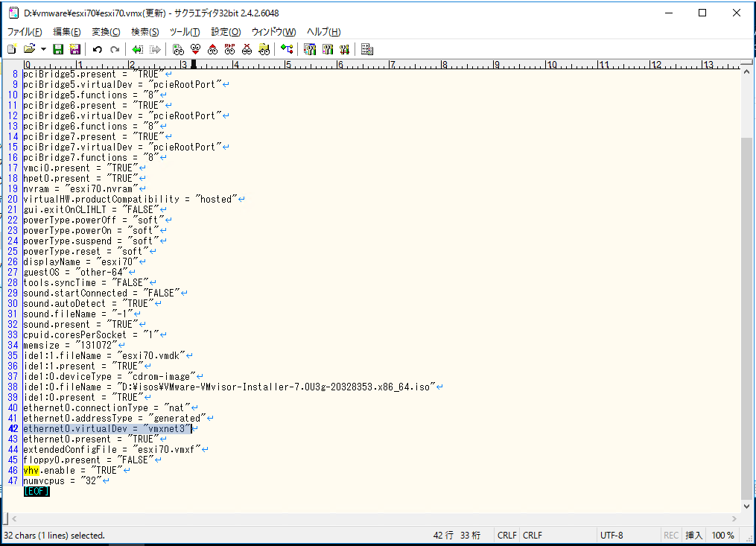756x546 pixels.
Task: Open the 変換(C) menu
Action: pos(106,32)
